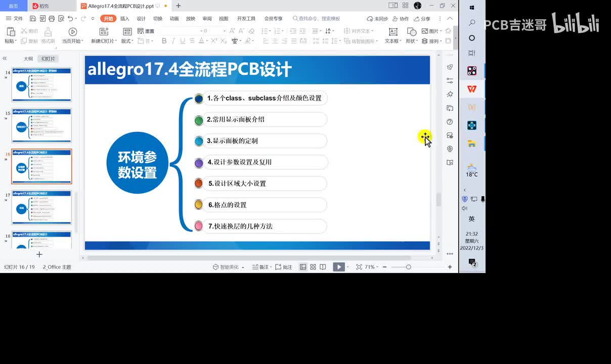Toggle bold formatting
611x364 pixels.
pyautogui.click(x=164, y=41)
